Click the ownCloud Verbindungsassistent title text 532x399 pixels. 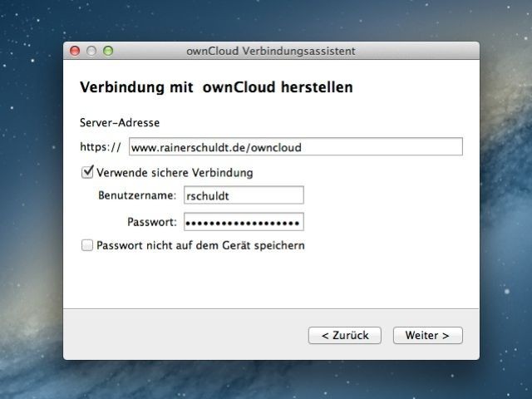271,51
